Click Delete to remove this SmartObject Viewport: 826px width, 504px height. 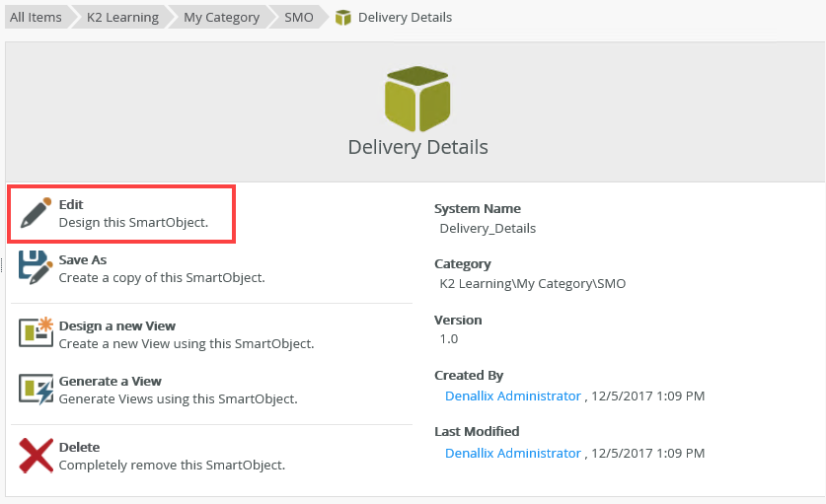[x=79, y=447]
